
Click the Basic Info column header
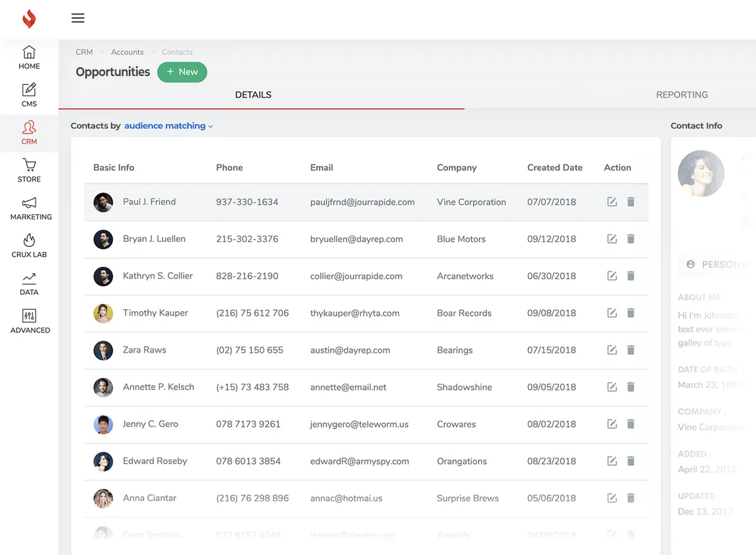coord(113,168)
